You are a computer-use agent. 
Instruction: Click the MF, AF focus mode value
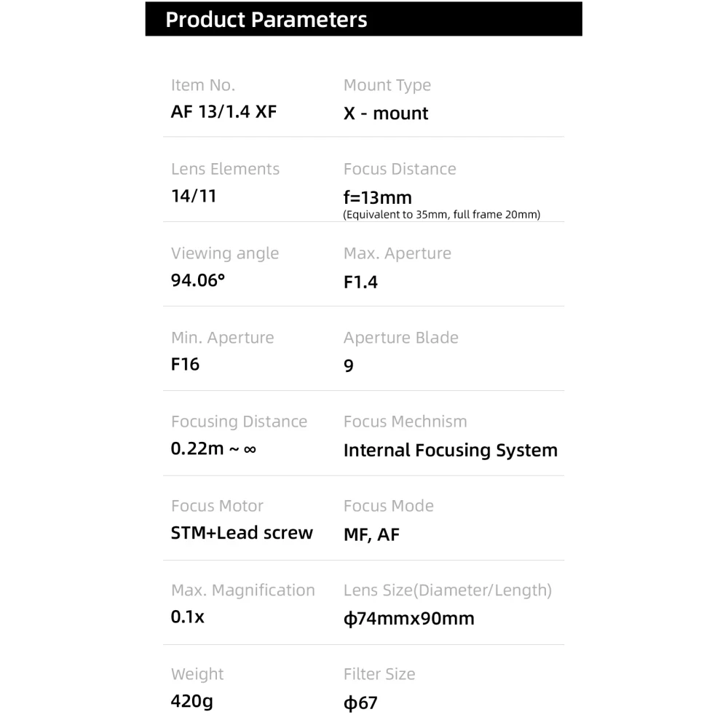371,535
